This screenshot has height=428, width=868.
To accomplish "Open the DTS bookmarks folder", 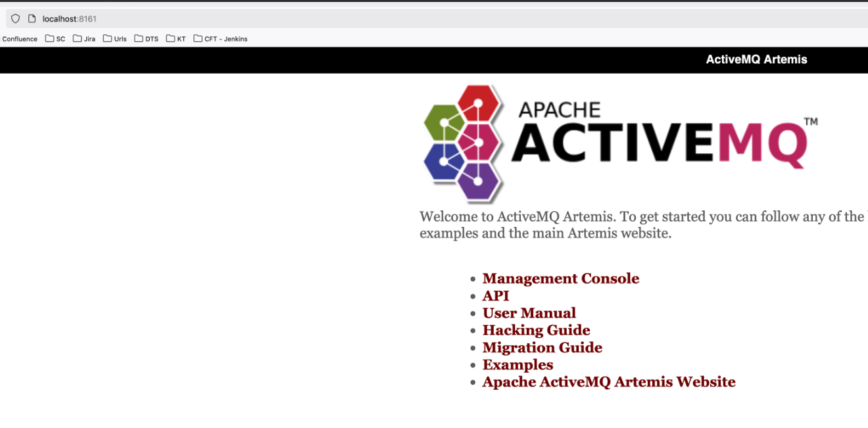I will [x=146, y=39].
